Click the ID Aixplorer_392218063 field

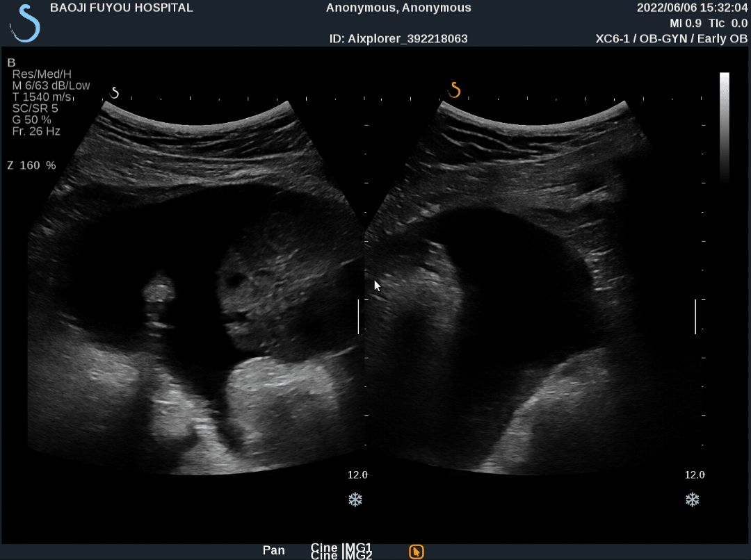coord(398,39)
